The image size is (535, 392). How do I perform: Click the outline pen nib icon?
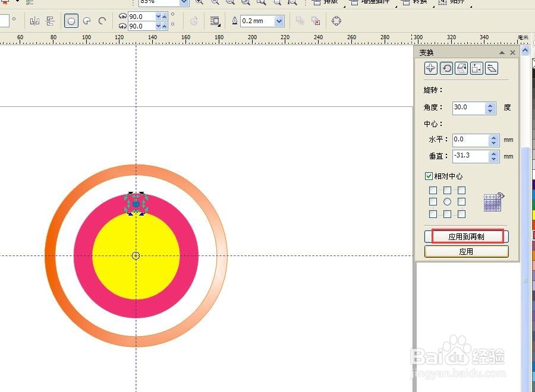(x=235, y=21)
